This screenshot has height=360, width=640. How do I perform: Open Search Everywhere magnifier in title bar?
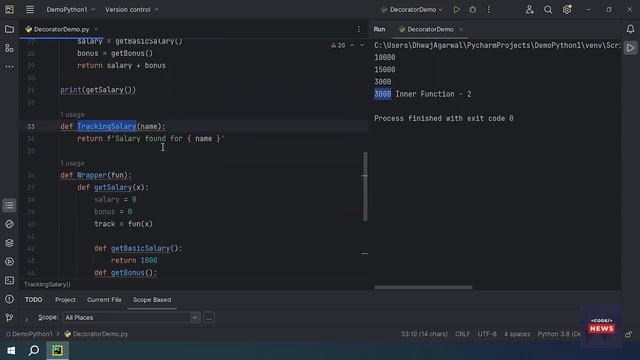pos(548,9)
